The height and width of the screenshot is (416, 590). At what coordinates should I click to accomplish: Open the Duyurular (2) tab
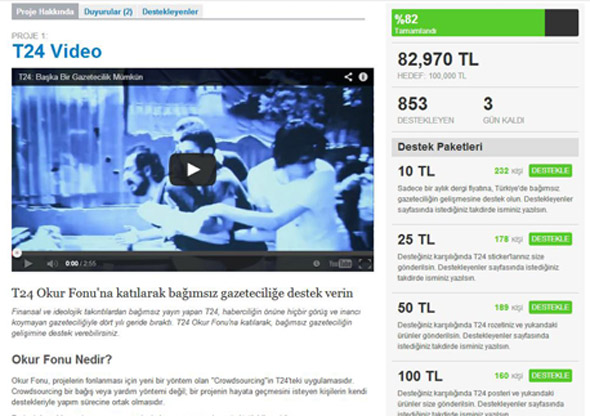tap(108, 11)
